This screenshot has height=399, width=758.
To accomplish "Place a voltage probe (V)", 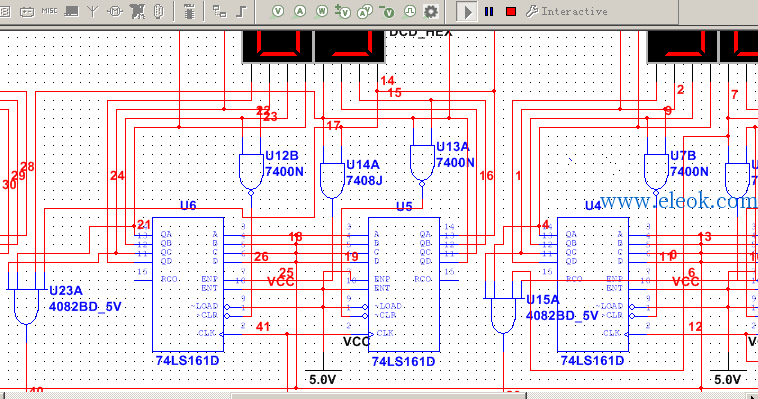I will (x=277, y=11).
